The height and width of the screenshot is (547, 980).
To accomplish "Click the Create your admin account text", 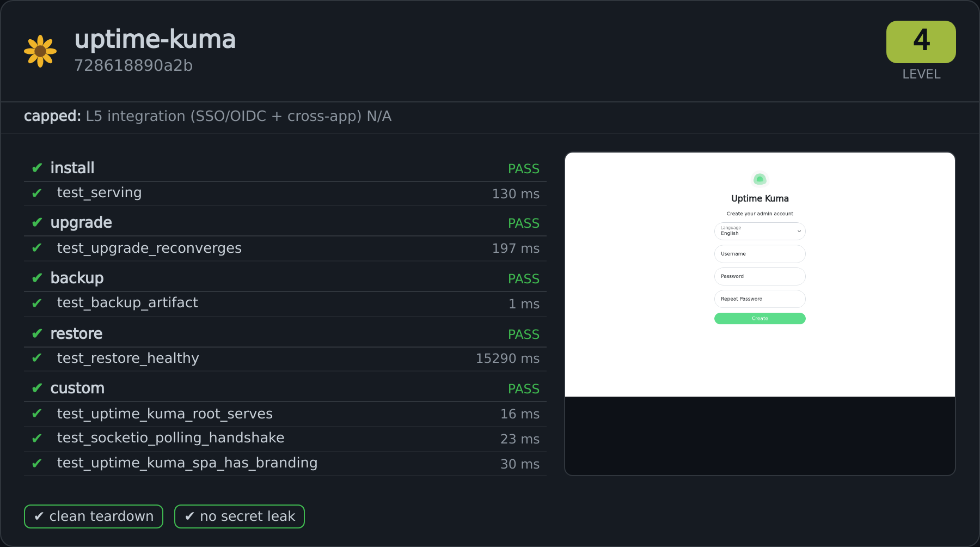I will click(759, 214).
